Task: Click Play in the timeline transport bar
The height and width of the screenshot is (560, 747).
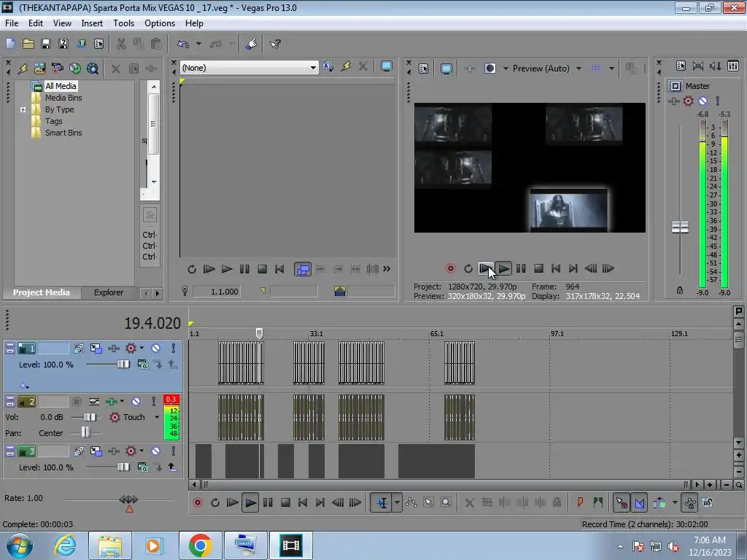Action: (250, 502)
